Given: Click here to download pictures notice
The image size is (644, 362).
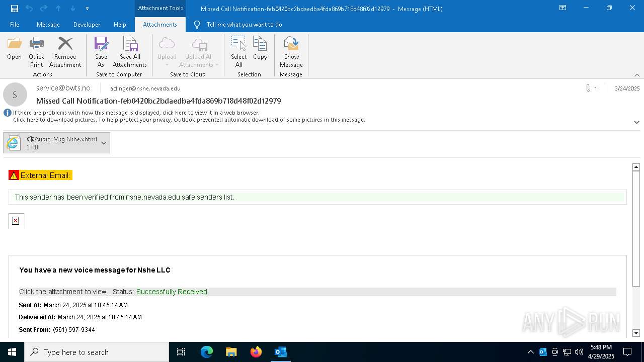Looking at the screenshot, I should [x=189, y=120].
